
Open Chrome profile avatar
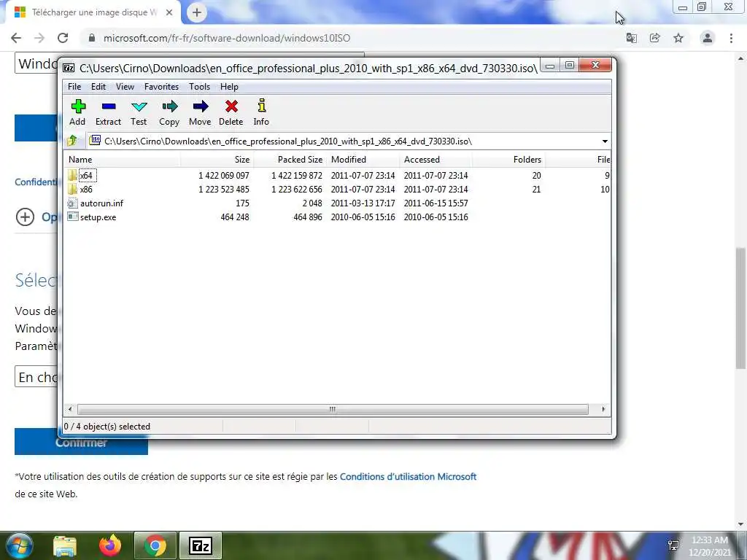pos(708,38)
